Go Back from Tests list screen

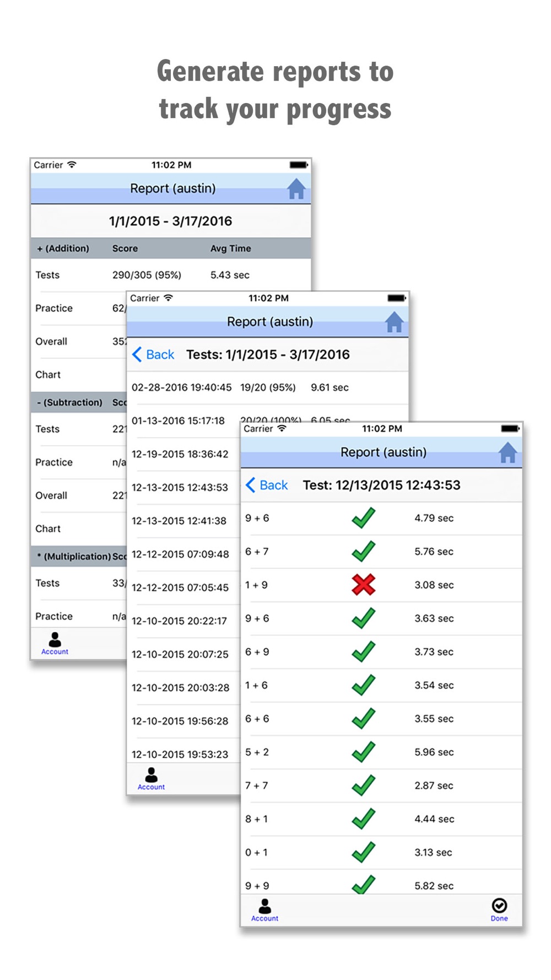[x=153, y=354]
